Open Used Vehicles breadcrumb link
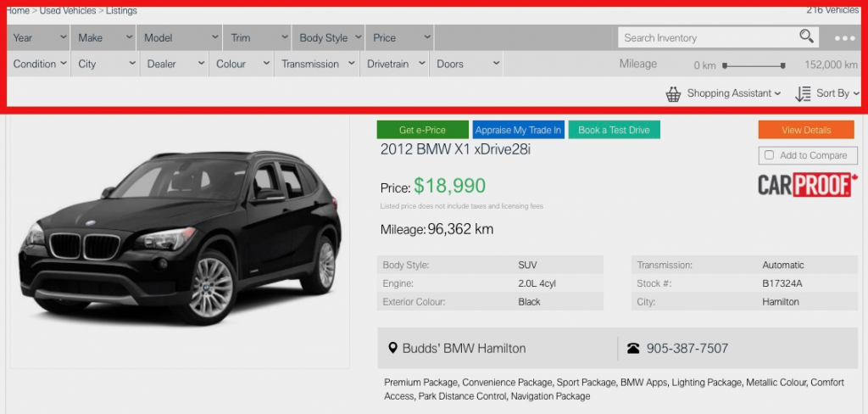 [68, 10]
